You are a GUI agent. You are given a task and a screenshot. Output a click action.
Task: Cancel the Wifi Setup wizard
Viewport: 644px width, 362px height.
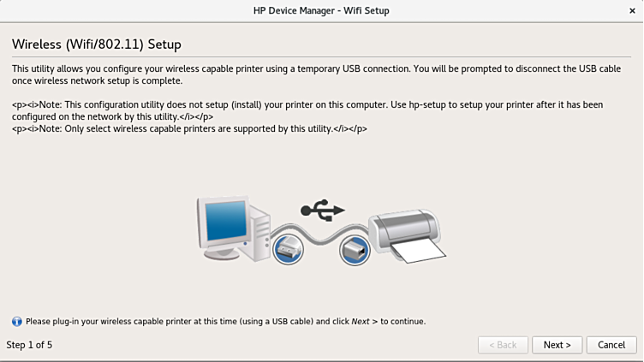[611, 345]
